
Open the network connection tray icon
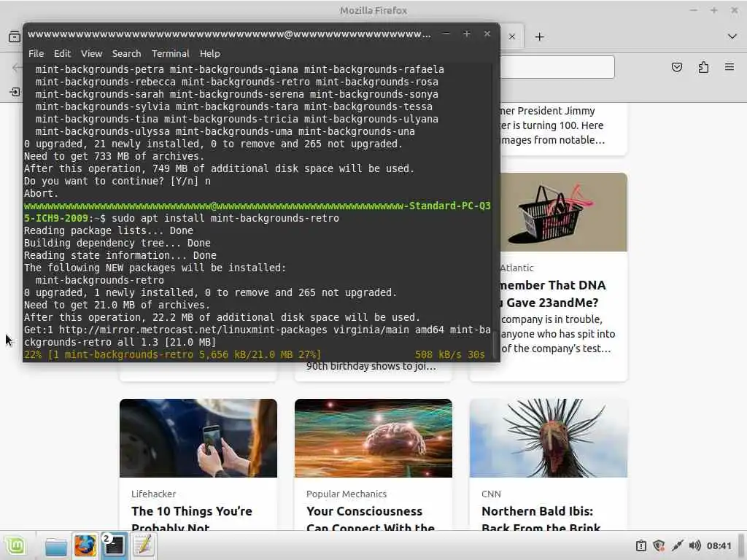pos(677,545)
